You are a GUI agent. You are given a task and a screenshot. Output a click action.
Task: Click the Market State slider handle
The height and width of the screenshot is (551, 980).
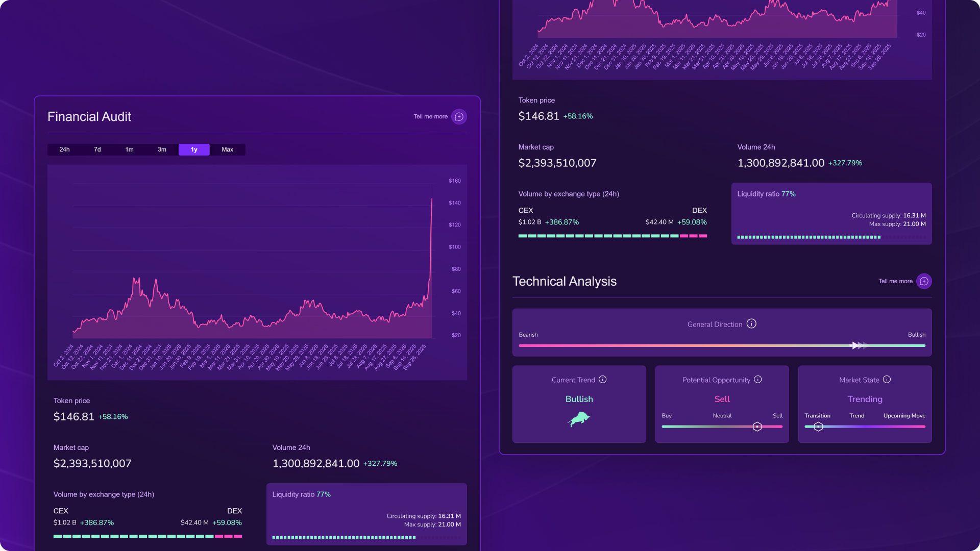coord(818,427)
